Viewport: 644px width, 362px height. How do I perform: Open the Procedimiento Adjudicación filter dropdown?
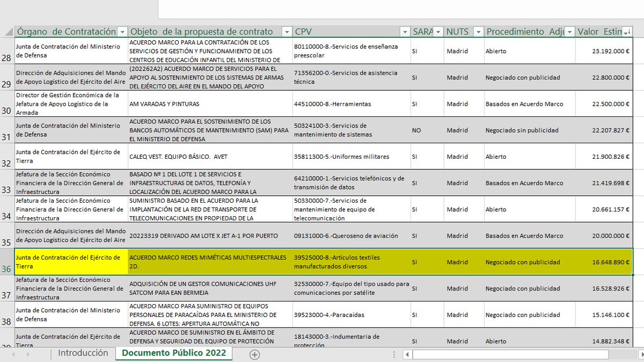coord(570,32)
